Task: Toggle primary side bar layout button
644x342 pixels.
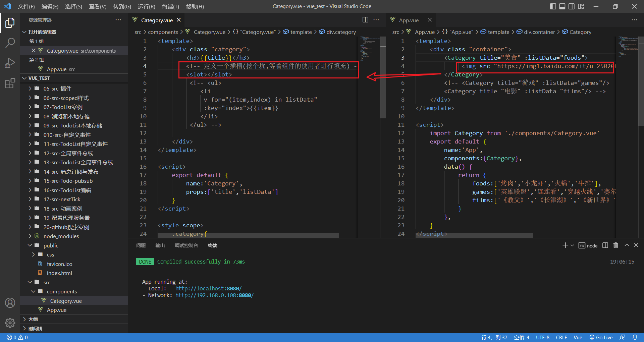Action: coord(553,6)
